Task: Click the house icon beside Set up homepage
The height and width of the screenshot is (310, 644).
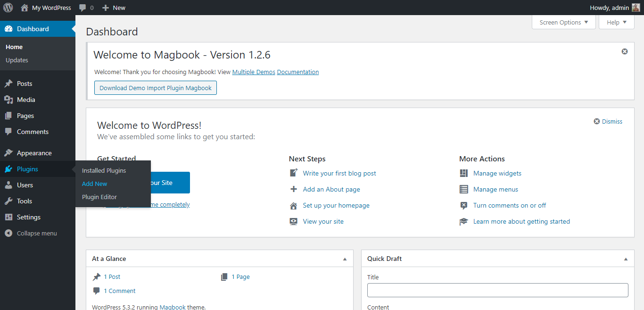Action: tap(294, 205)
